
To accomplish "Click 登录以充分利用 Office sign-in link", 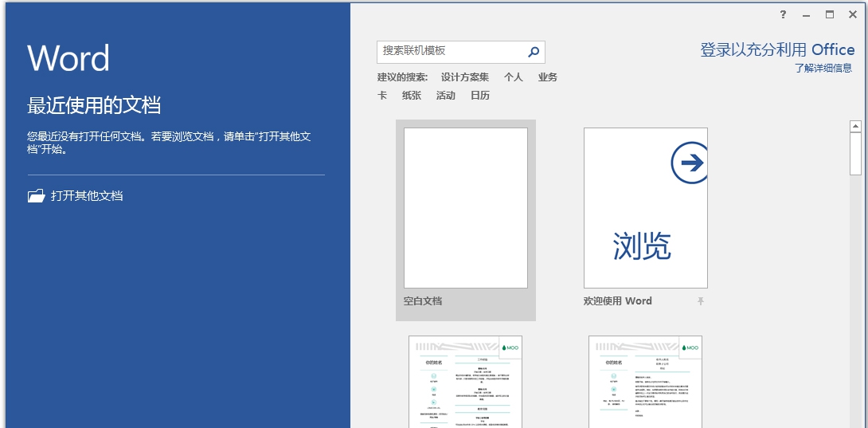I will (x=777, y=50).
